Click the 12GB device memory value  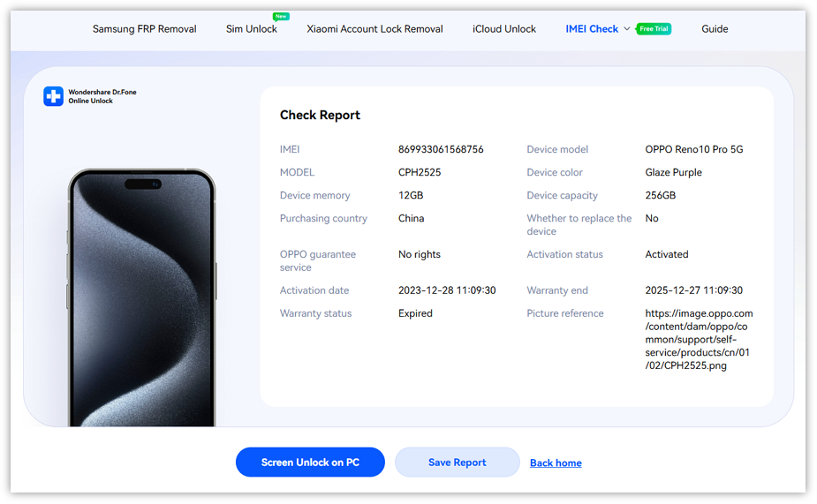(x=411, y=195)
